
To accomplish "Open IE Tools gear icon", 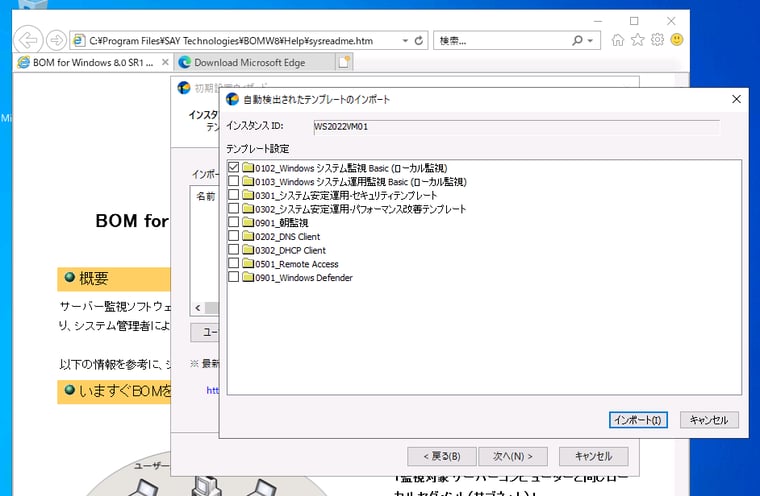I will pos(657,39).
